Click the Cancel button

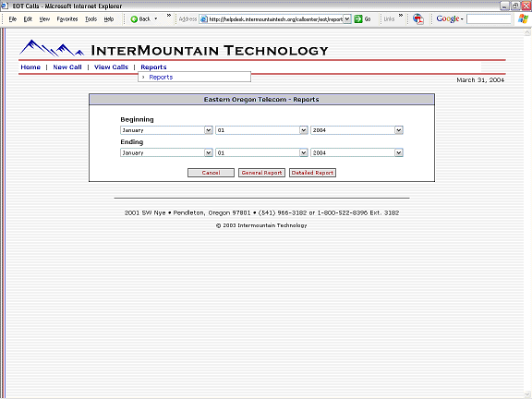[211, 173]
